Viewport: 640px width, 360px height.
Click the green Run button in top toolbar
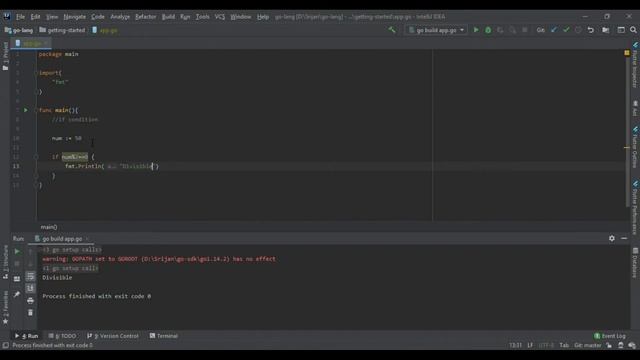(476, 30)
